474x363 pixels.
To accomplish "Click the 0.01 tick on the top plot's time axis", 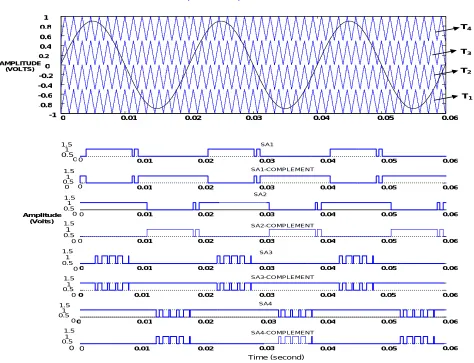I will (129, 118).
